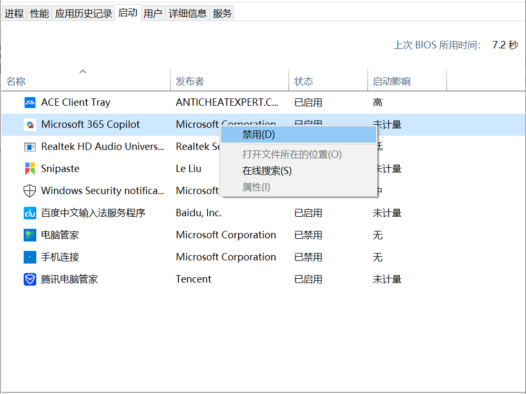Image resolution: width=526 pixels, height=394 pixels.
Task: Click the 属性(I) menu entry
Action: tap(299, 187)
